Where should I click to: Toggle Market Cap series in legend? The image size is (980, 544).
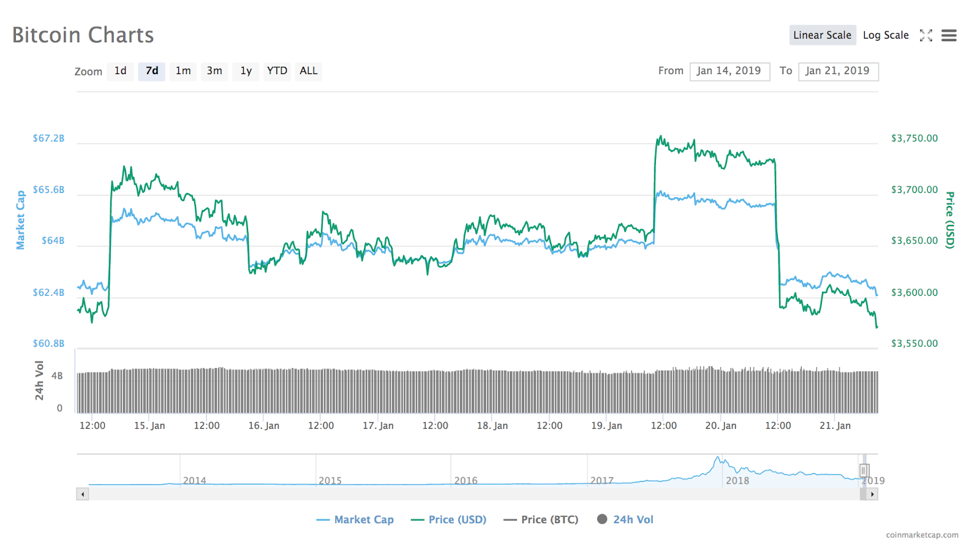pyautogui.click(x=355, y=519)
